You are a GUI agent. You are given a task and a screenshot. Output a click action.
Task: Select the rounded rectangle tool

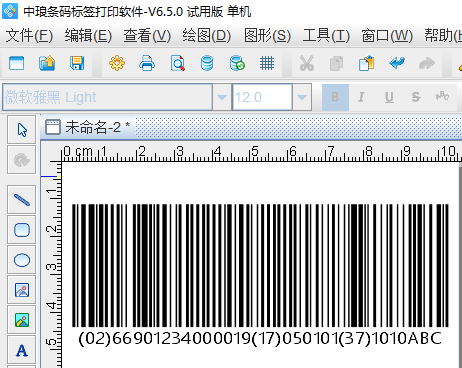pos(22,230)
